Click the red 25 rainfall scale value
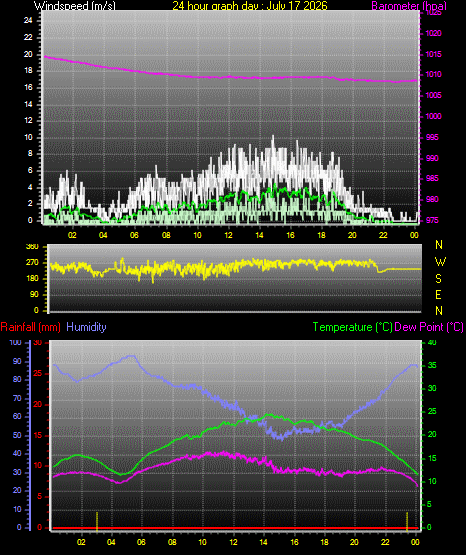The width and height of the screenshot is (466, 555). [x=38, y=373]
